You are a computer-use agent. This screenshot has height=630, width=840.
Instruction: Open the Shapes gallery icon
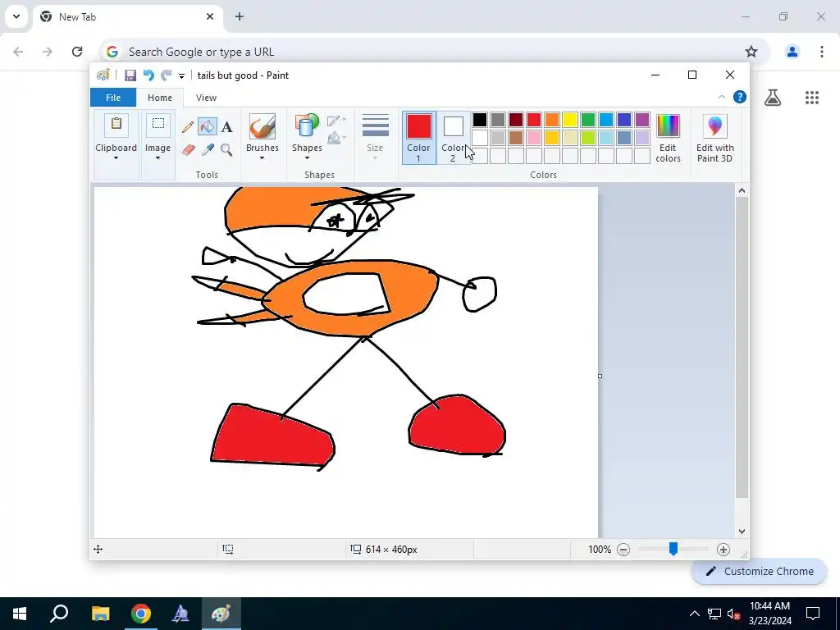pos(307,127)
